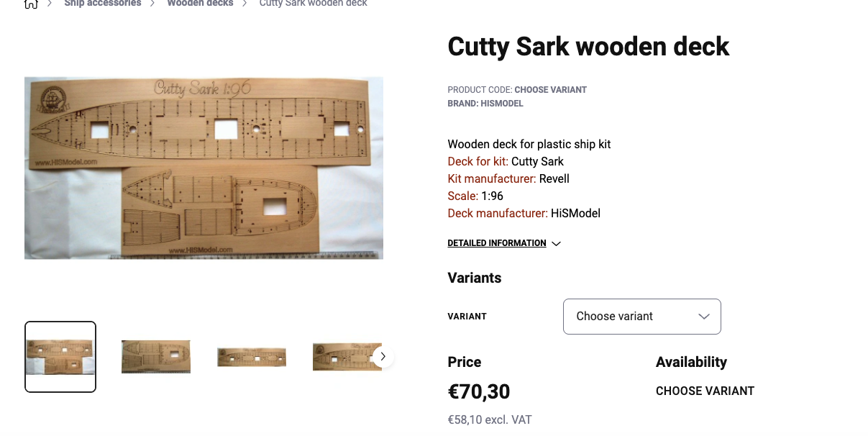Expand the Detailed Information section
This screenshot has width=868, height=436.
[497, 243]
